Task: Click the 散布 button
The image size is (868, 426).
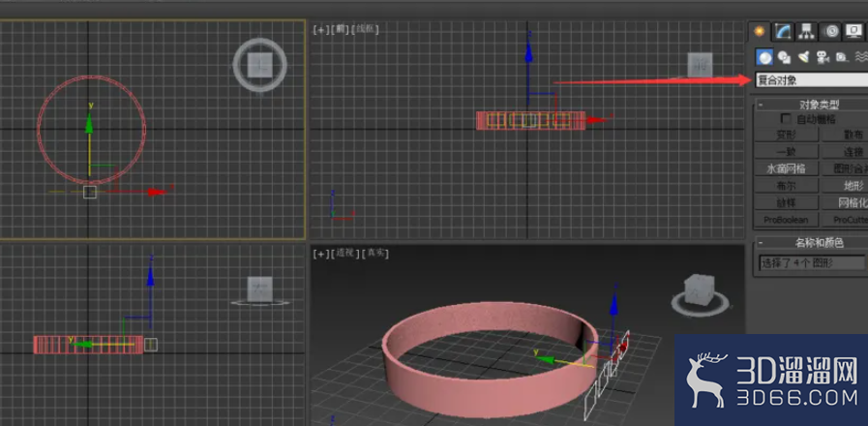Action: pyautogui.click(x=845, y=135)
